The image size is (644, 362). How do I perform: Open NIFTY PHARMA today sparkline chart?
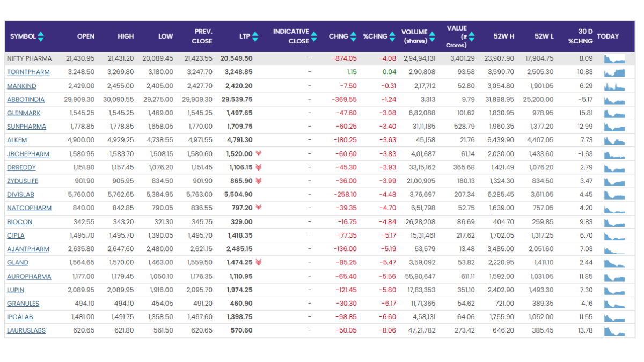614,58
